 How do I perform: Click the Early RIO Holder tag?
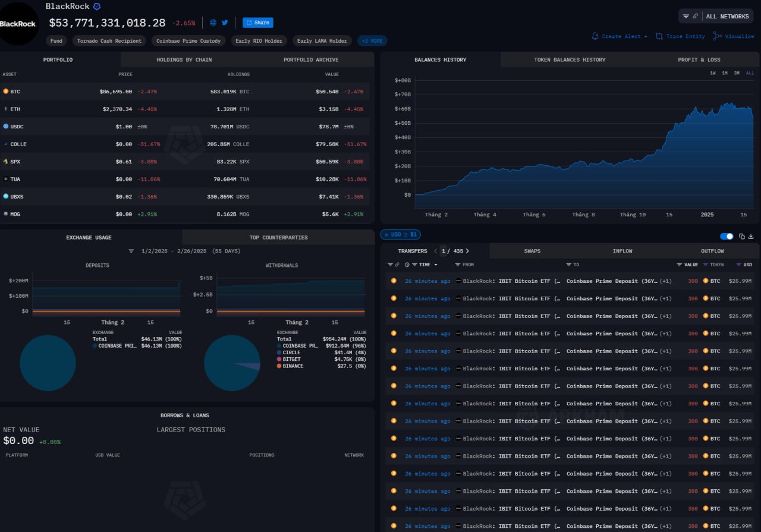coord(259,41)
